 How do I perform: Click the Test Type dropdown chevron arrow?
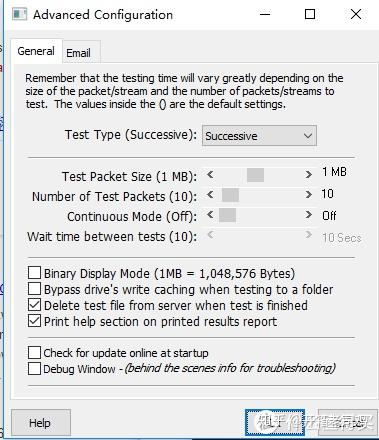(x=307, y=136)
